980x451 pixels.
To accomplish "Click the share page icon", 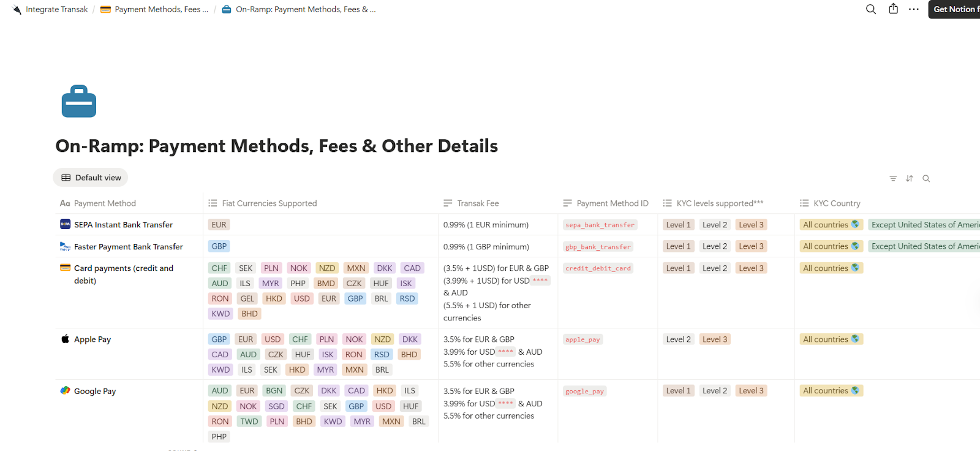I will tap(893, 9).
